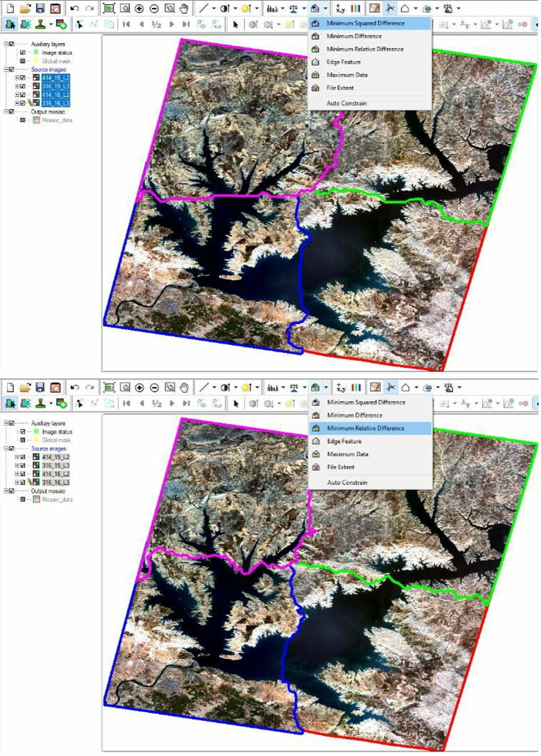The width and height of the screenshot is (541, 756).
Task: Toggle Image status checkbox in upper tree
Action: [x=23, y=53]
